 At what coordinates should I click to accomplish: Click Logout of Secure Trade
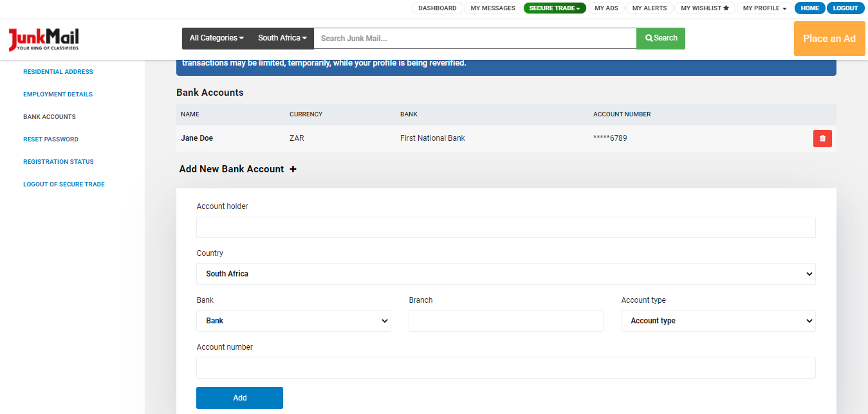click(x=63, y=184)
